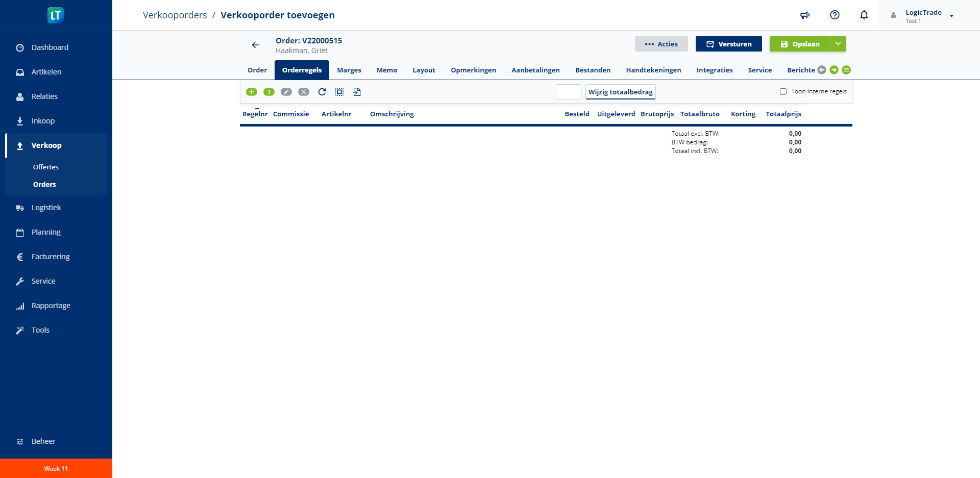Switch to the Marges tab
This screenshot has width=980, height=478.
point(349,70)
